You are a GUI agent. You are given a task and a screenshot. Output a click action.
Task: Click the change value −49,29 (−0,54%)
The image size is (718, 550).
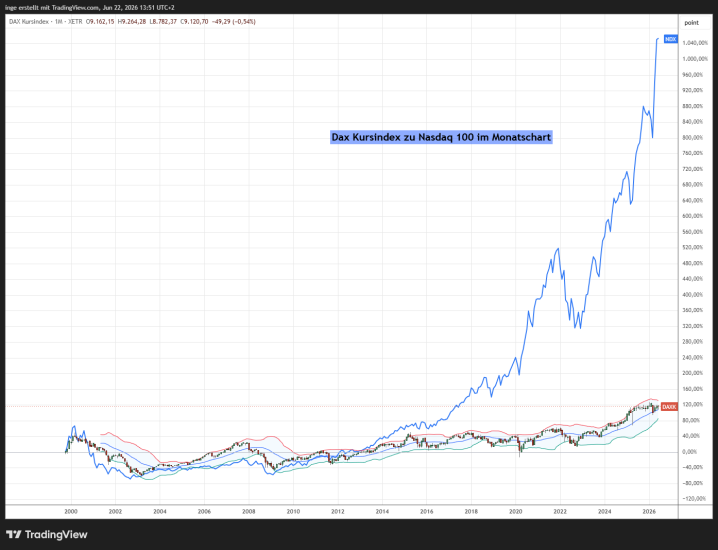234,22
